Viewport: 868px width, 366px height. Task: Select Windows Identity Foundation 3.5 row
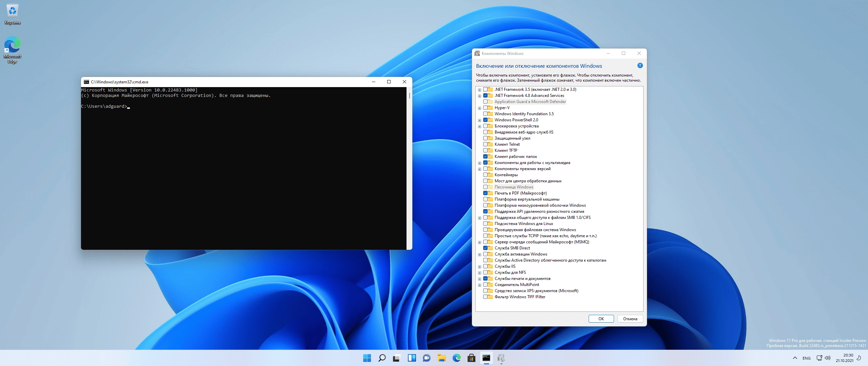(524, 114)
